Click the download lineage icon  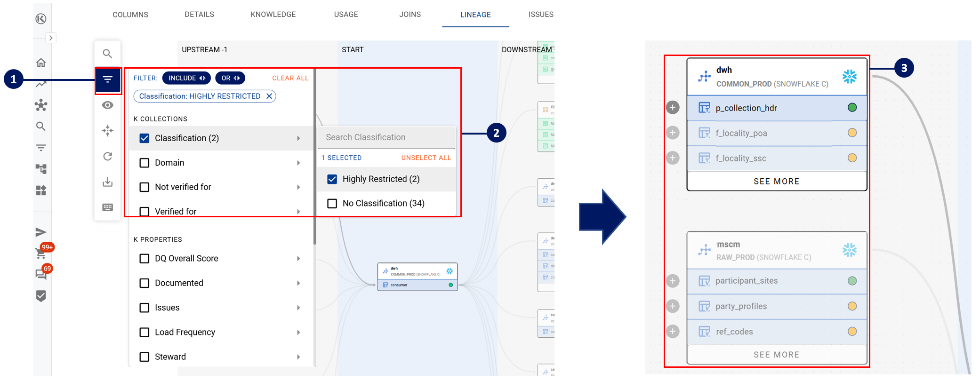(x=108, y=182)
